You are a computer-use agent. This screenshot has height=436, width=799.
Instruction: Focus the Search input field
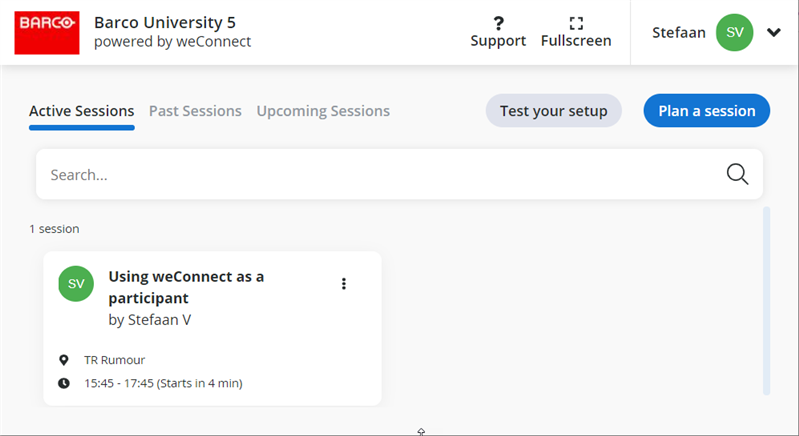380,174
